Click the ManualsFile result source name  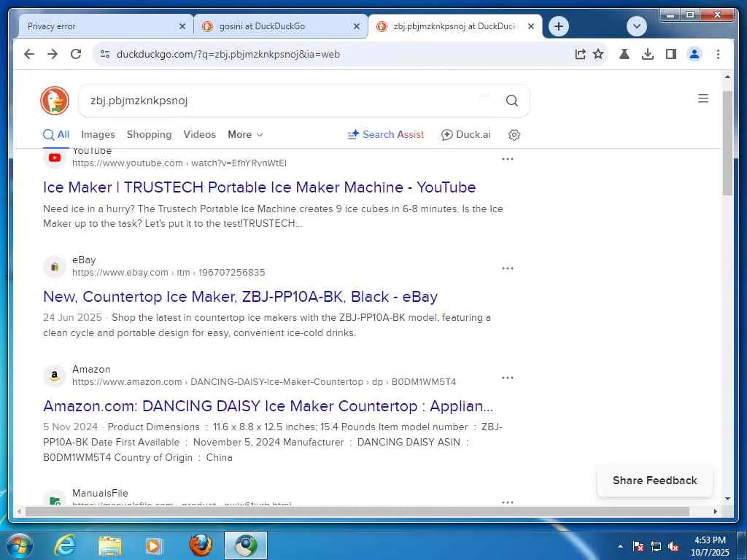point(100,494)
